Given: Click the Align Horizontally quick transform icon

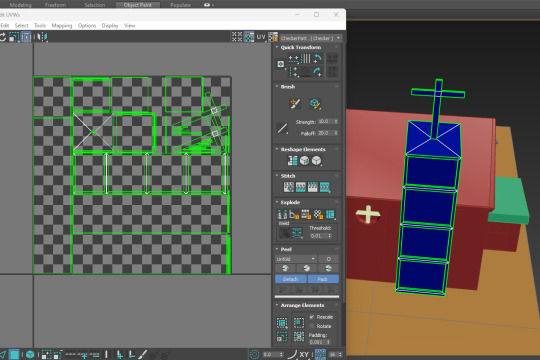Looking at the screenshot, I should pyautogui.click(x=293, y=59).
